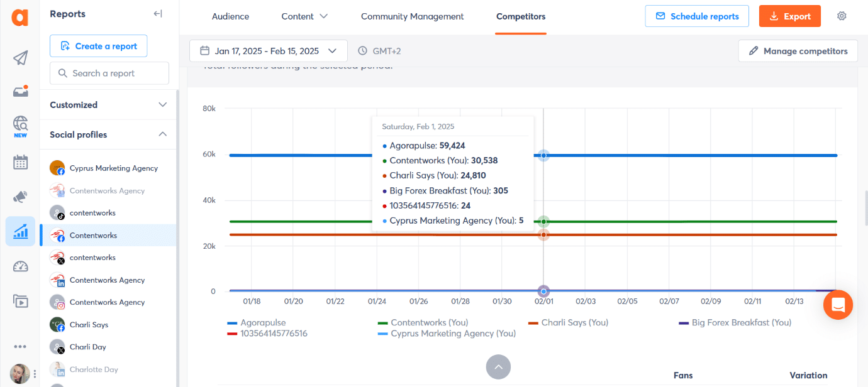The height and width of the screenshot is (387, 868).
Task: Click the Variation column header
Action: point(808,376)
